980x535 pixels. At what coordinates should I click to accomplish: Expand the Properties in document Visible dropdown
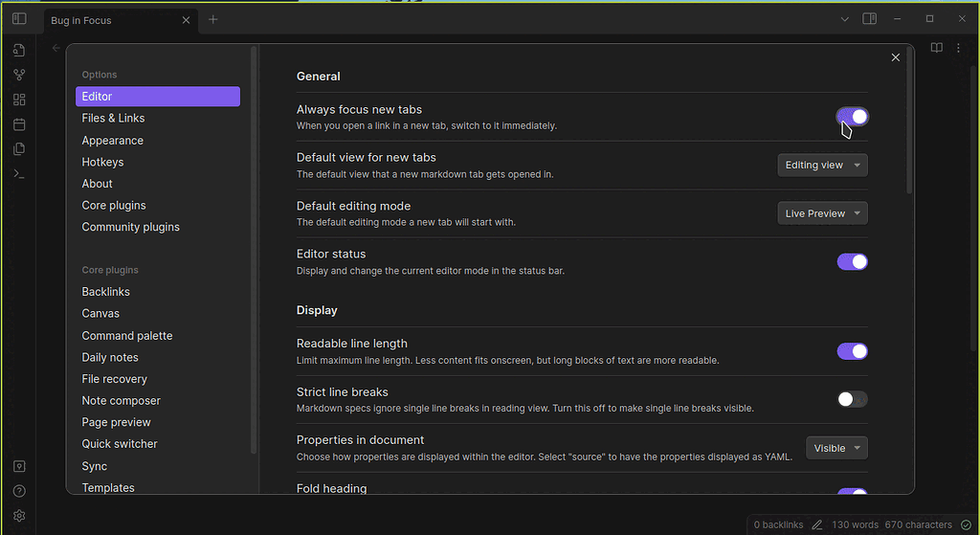836,448
